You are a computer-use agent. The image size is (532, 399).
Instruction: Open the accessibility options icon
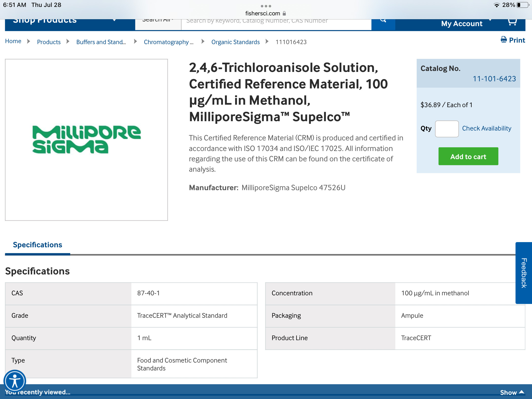15,381
